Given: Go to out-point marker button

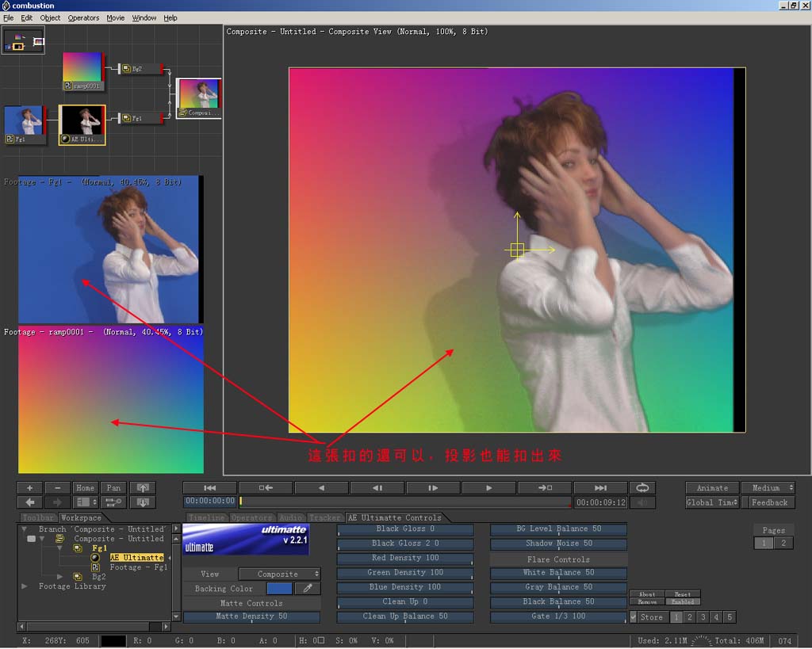Looking at the screenshot, I should pos(545,488).
